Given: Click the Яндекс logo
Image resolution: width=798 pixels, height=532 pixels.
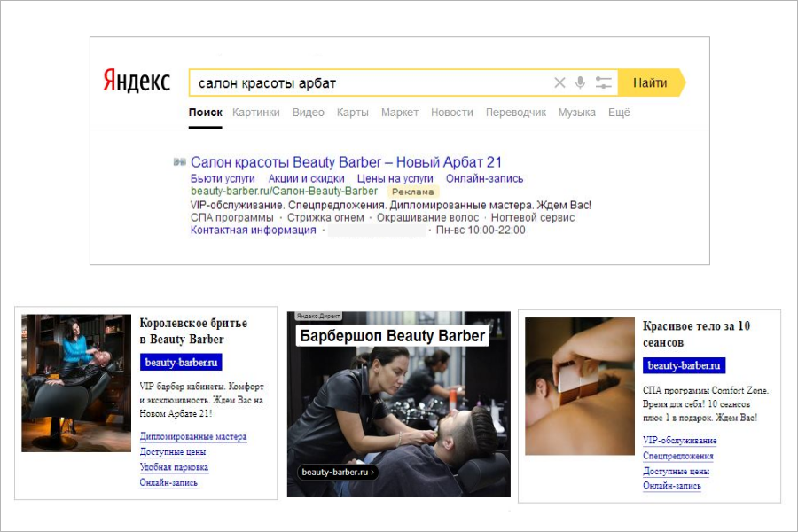Looking at the screenshot, I should click(137, 81).
